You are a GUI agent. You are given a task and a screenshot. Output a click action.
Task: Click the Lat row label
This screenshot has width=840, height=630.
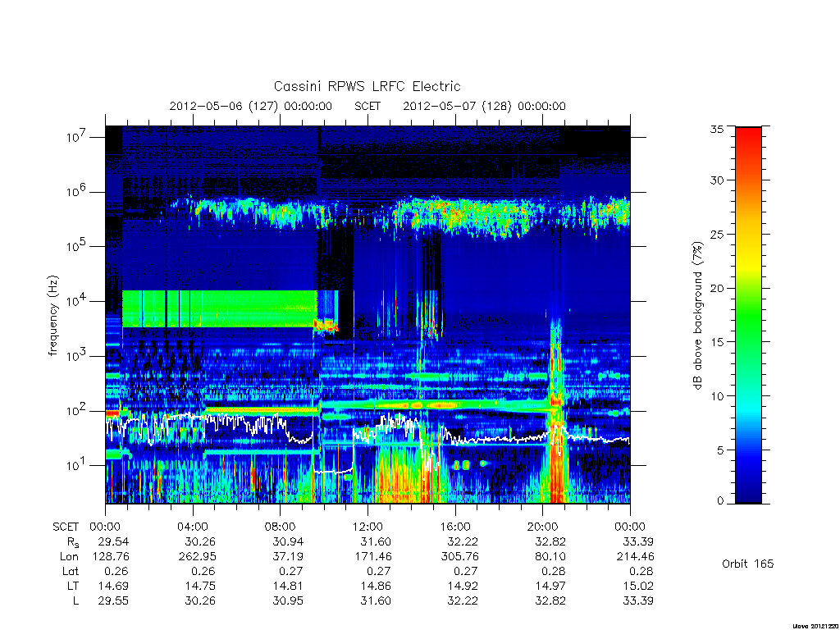(x=71, y=572)
